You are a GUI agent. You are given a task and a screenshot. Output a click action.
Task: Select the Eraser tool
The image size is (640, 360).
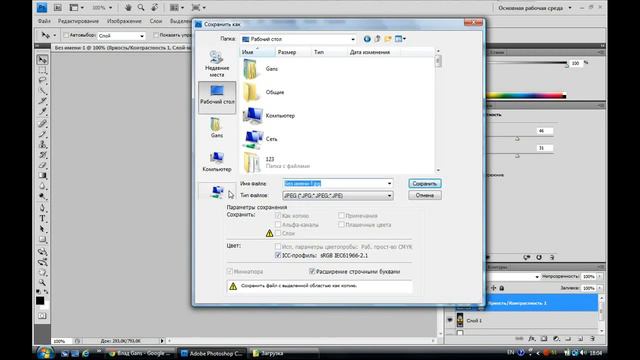point(42,165)
